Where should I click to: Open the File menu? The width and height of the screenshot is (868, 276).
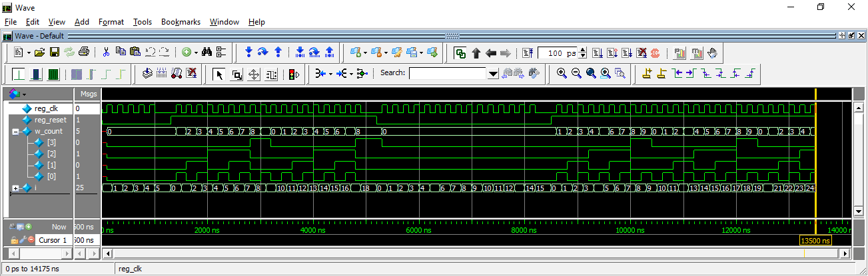tap(11, 22)
